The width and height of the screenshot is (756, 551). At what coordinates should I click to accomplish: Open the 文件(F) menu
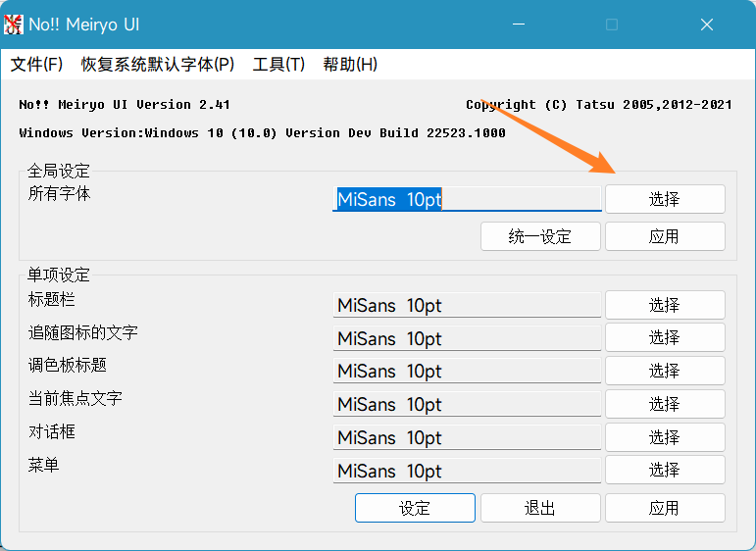(36, 64)
